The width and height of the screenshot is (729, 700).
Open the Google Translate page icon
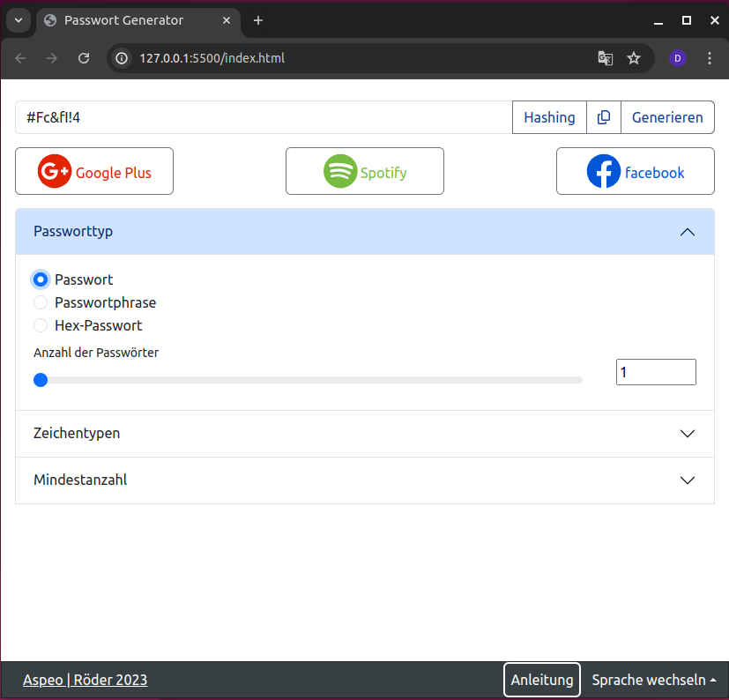tap(605, 58)
